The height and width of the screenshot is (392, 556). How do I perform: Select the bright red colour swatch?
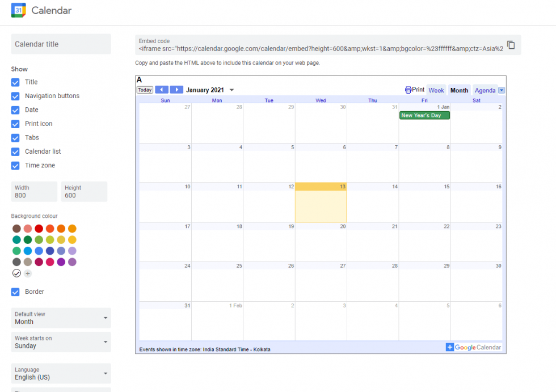coord(39,229)
